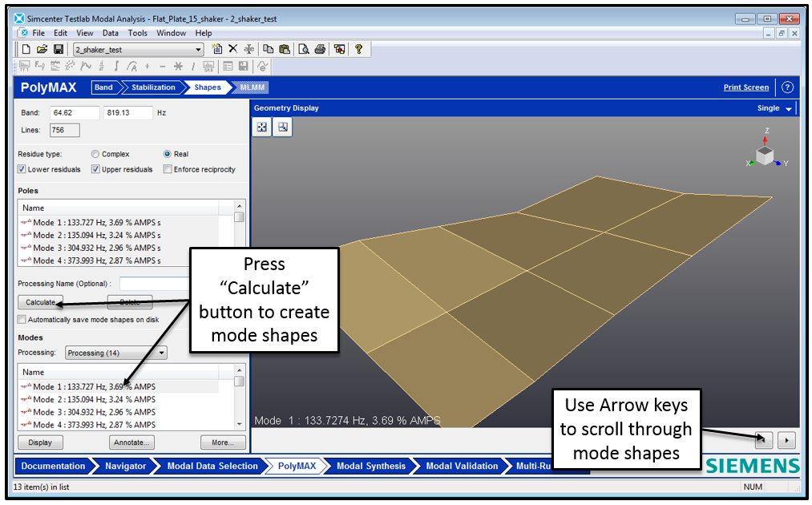The height and width of the screenshot is (505, 812).
Task: Click the Print Screen link
Action: pos(745,87)
